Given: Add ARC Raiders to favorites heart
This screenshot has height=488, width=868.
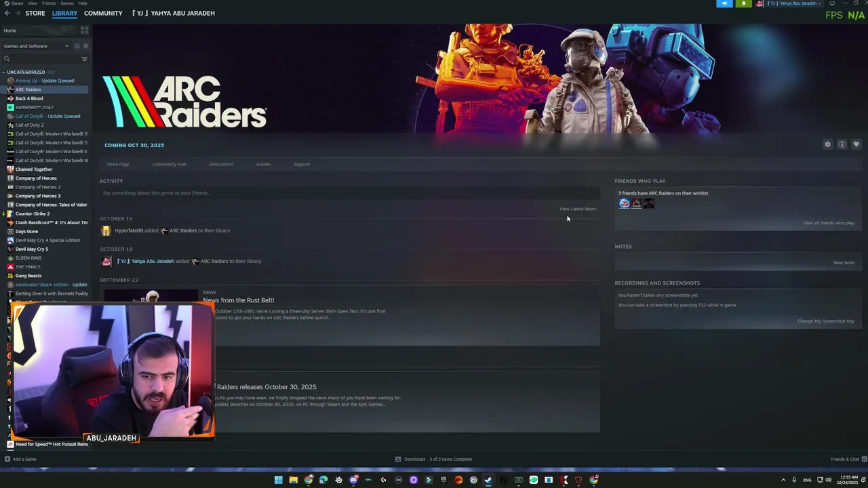Looking at the screenshot, I should 856,144.
